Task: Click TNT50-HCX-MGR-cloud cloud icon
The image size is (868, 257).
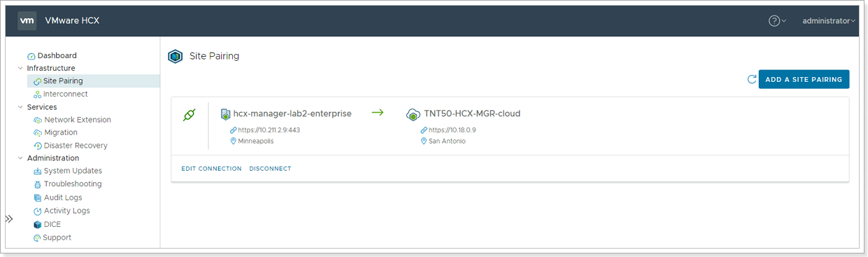Action: click(x=413, y=114)
